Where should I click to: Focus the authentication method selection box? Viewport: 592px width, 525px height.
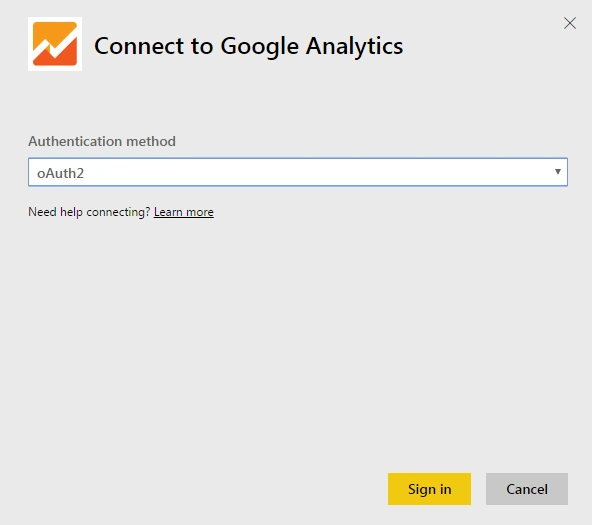click(x=298, y=172)
